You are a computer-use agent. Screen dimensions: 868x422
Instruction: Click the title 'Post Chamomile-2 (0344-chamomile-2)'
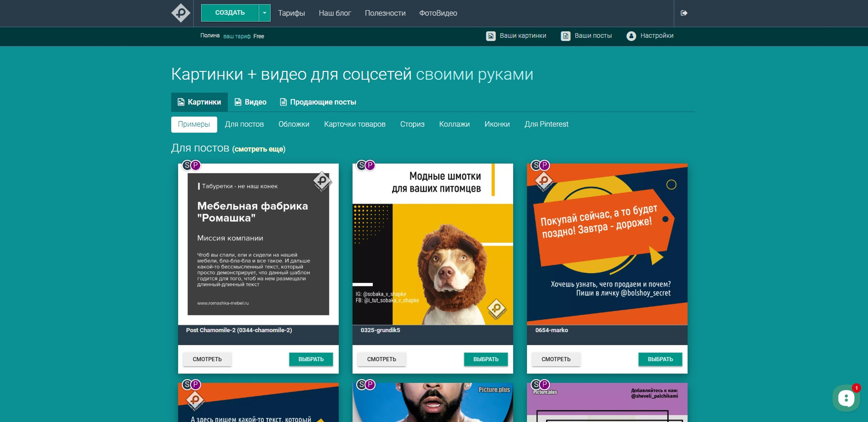(x=239, y=330)
